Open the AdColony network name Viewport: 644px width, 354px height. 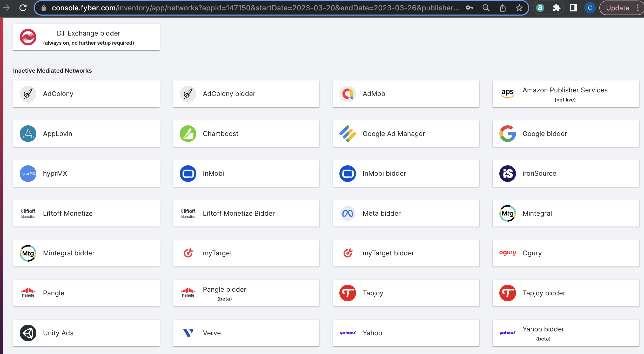point(58,94)
